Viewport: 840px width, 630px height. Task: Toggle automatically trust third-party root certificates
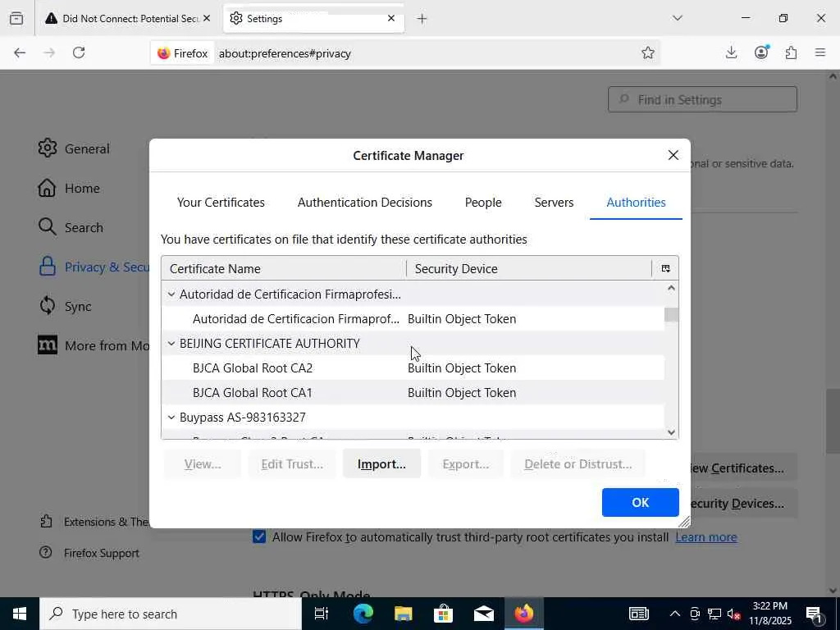coord(259,536)
